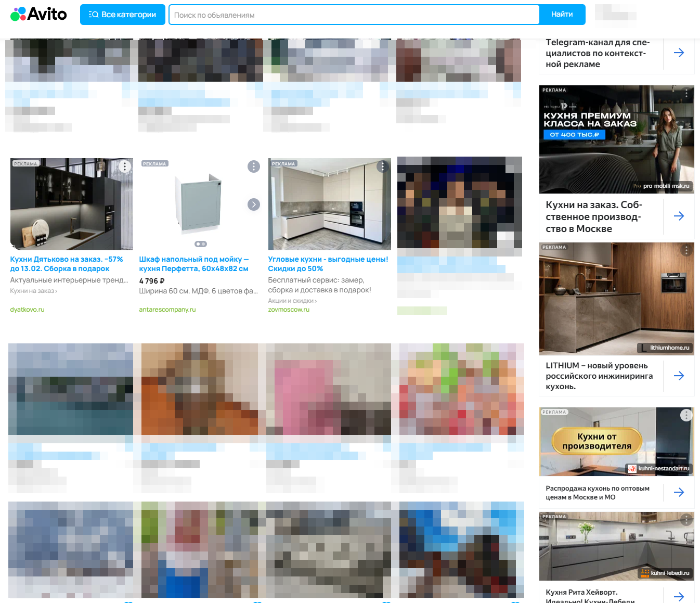Open options menu on Шкаф напольный ad
The width and height of the screenshot is (700, 603).
tap(253, 166)
